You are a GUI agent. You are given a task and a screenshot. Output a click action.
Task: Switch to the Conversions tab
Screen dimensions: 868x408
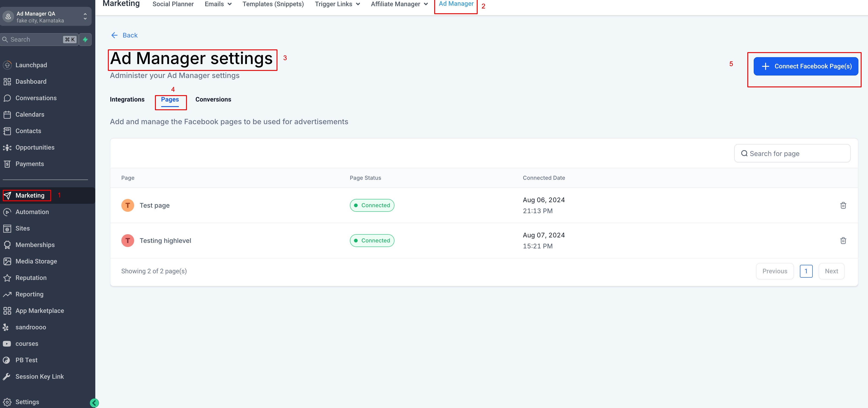tap(213, 99)
